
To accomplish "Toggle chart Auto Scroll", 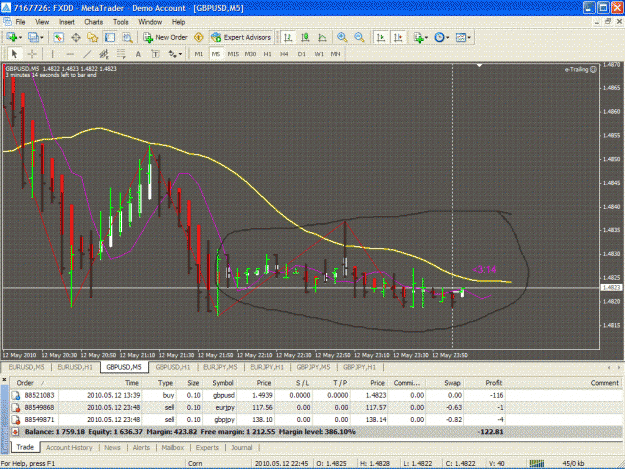I will [x=381, y=37].
